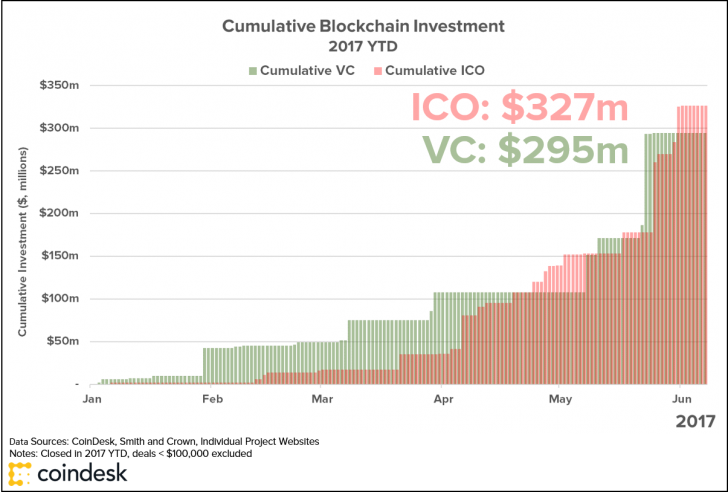728x492 pixels.
Task: Click the Cumulative Blockchain Investment chart title
Action: tap(363, 26)
